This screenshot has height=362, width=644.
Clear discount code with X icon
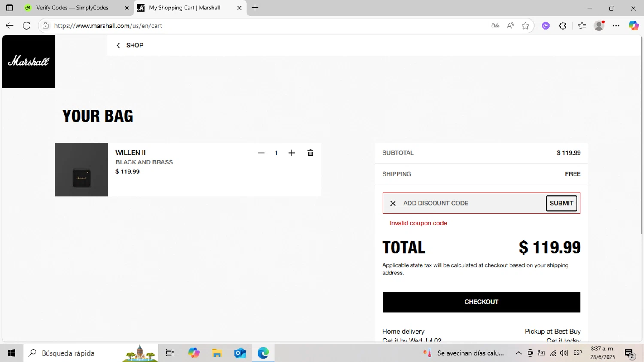pyautogui.click(x=393, y=204)
